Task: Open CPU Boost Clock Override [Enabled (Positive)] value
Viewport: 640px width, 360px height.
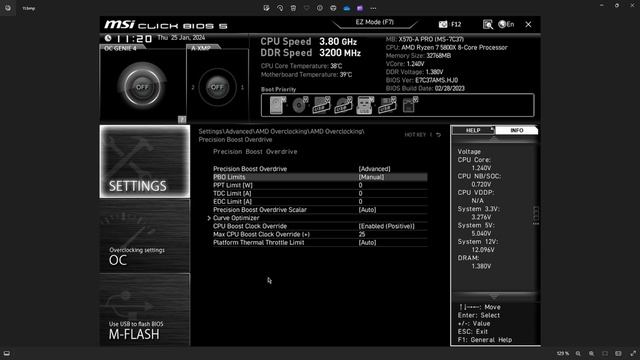Action: 386,226
